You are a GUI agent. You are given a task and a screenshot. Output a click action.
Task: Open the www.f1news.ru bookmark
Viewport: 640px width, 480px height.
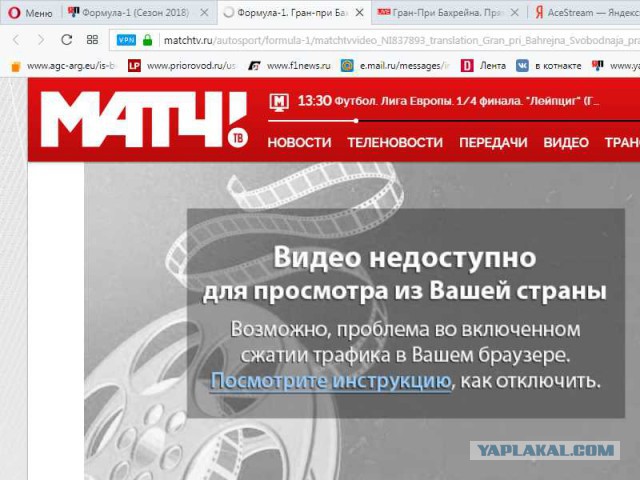coord(289,66)
